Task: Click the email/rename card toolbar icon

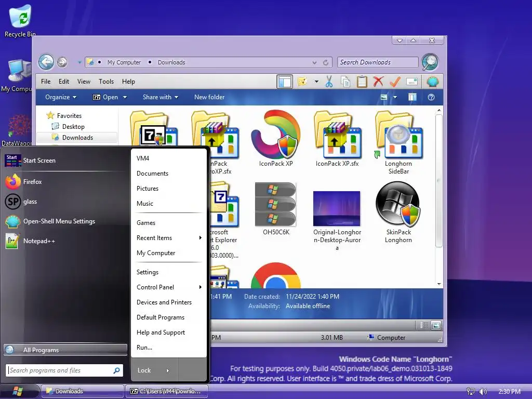Action: pyautogui.click(x=411, y=82)
